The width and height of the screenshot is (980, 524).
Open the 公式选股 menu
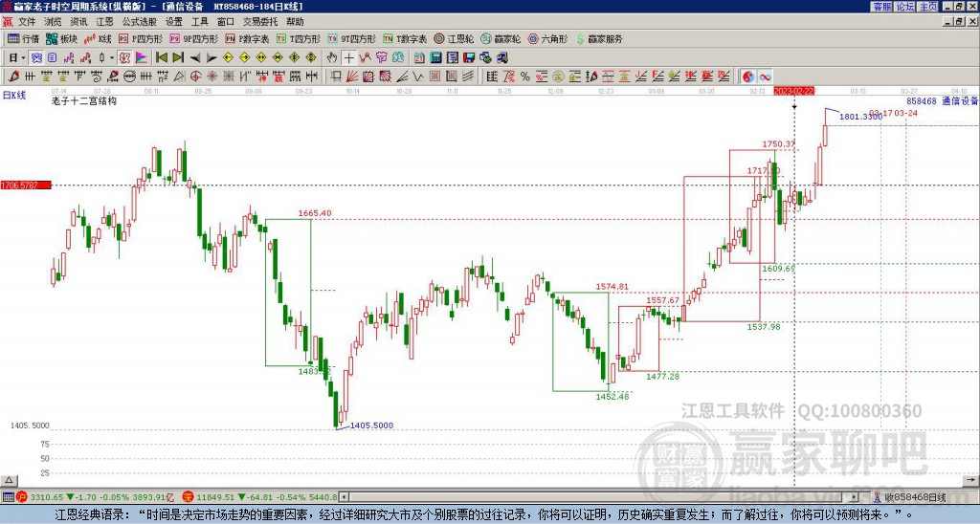click(139, 20)
